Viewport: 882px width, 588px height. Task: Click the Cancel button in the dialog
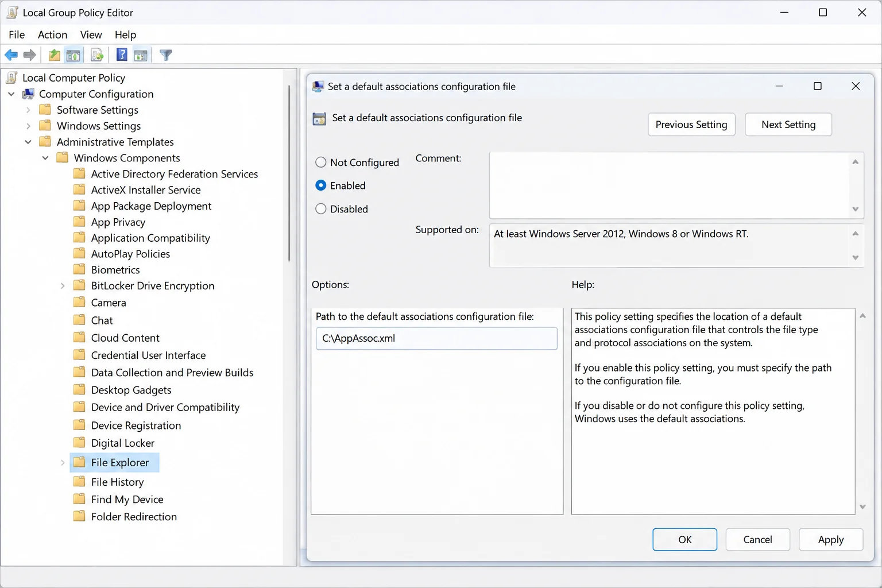(757, 539)
